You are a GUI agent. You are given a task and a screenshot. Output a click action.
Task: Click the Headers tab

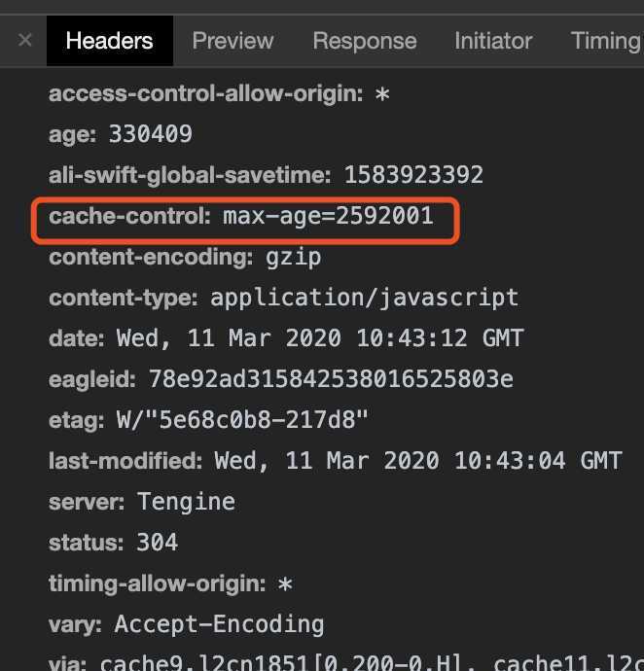pyautogui.click(x=110, y=41)
